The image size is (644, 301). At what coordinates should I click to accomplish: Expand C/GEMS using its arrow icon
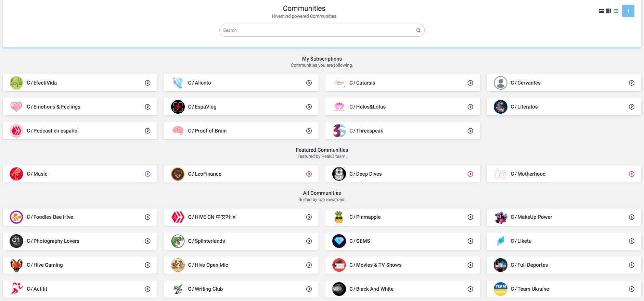(471, 241)
